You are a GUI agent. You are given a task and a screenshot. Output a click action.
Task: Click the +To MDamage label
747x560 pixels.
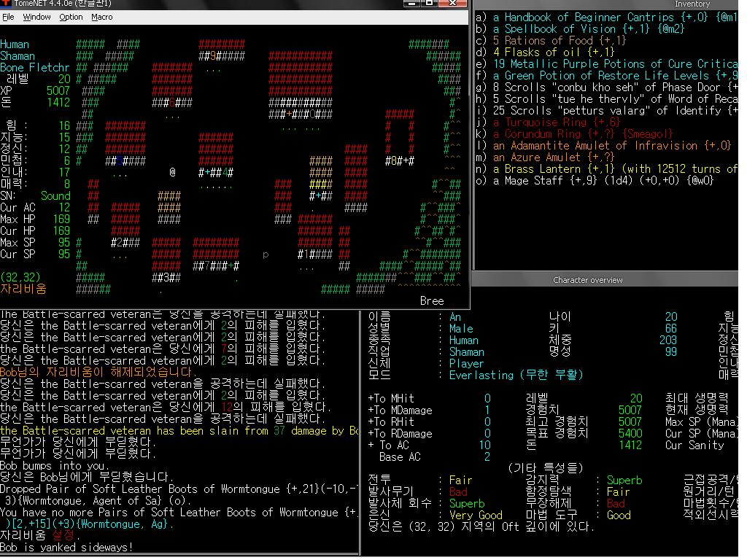coord(400,411)
